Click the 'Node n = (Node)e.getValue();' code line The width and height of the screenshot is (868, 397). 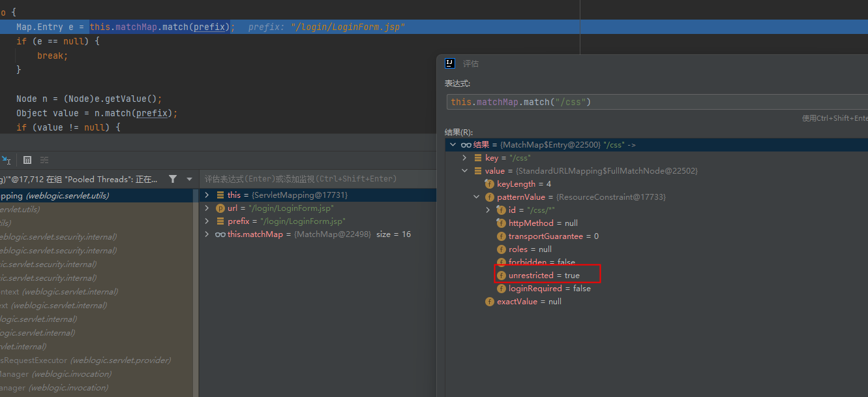(x=89, y=99)
